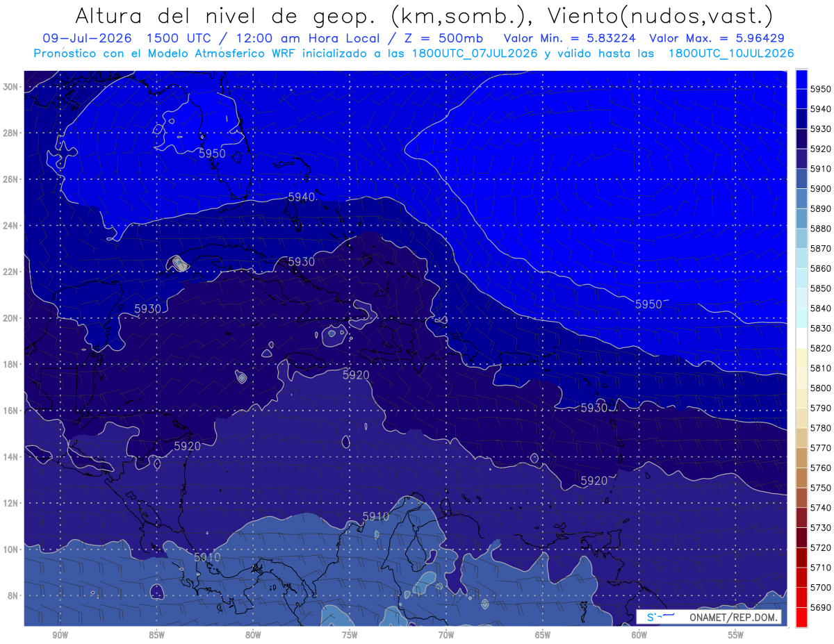Image resolution: width=834 pixels, height=644 pixels.
Task: Click the '5920' contour label south of Haiti
Action: 356,375
